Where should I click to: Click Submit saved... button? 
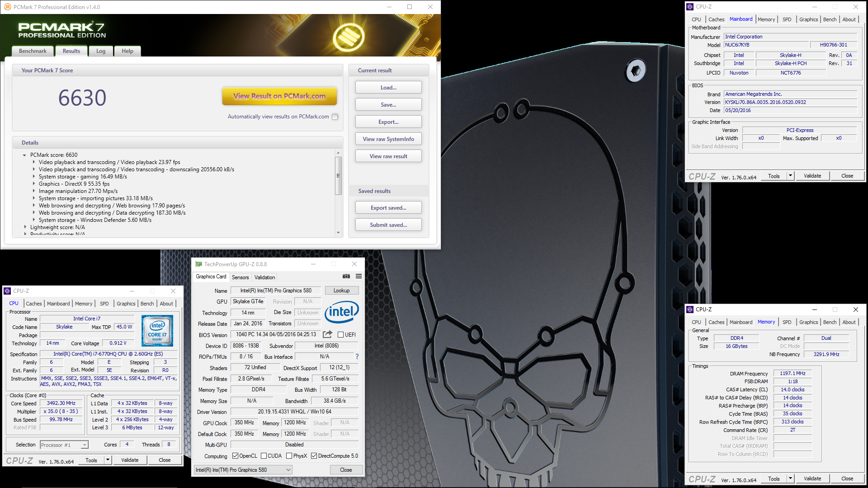[x=388, y=225]
